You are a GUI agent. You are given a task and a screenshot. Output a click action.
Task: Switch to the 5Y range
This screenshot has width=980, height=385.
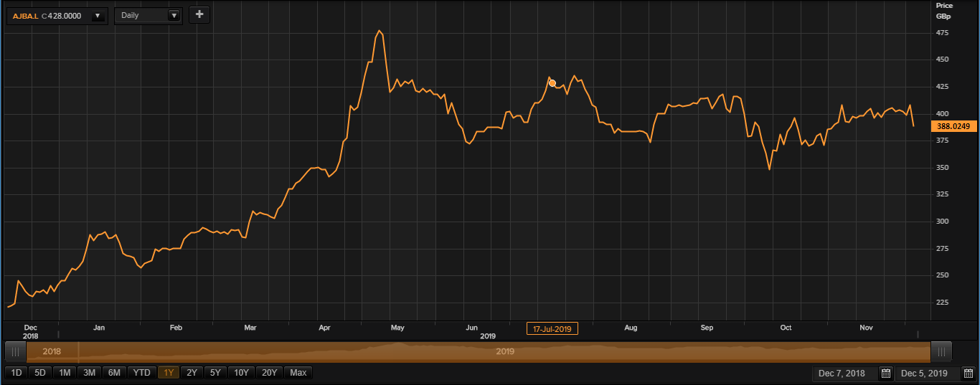pos(215,373)
